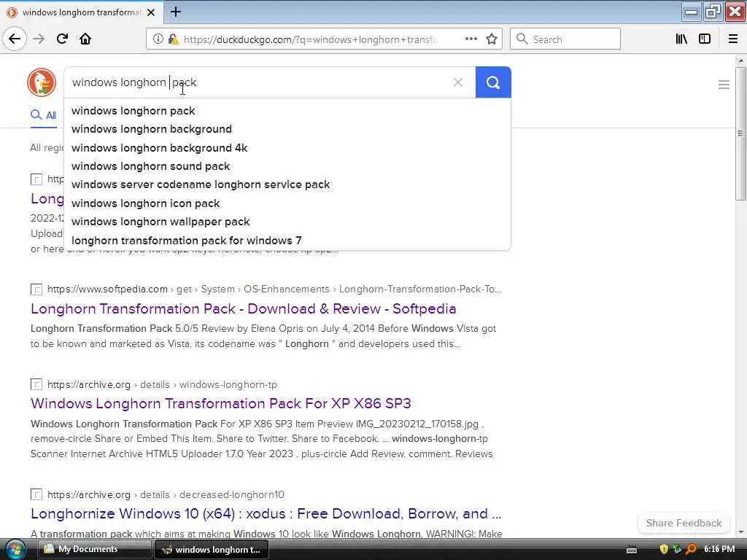This screenshot has height=560, width=747.
Task: Click the network tray icon
Action: pyautogui.click(x=677, y=549)
